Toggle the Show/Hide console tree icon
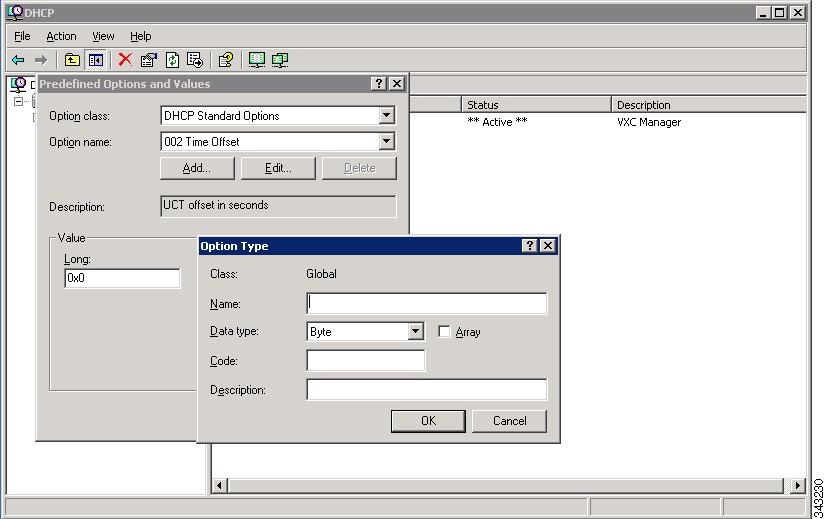 coord(95,60)
